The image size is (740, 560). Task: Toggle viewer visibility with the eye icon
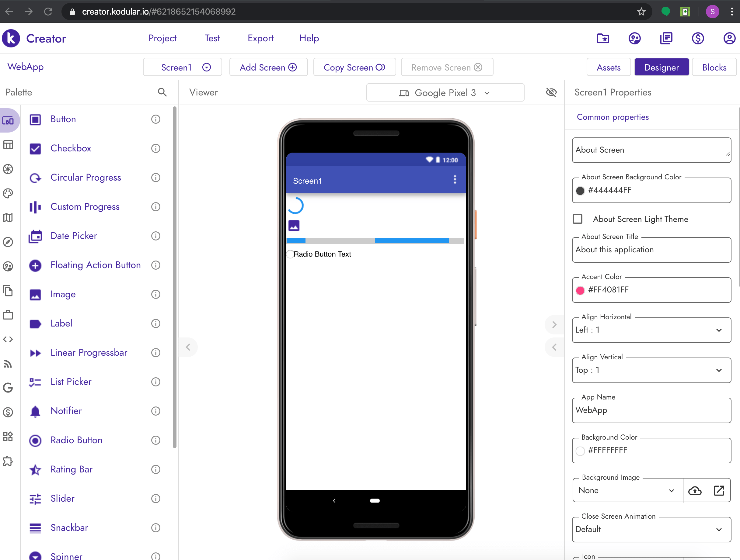coord(551,92)
